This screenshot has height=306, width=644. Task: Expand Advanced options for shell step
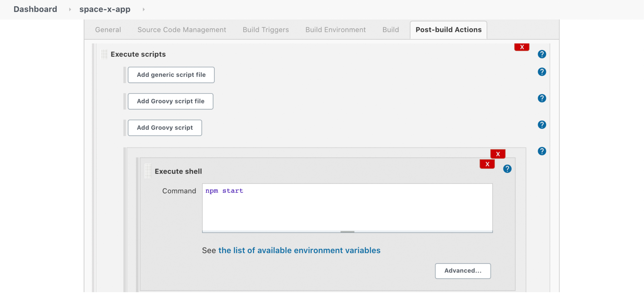click(x=463, y=271)
